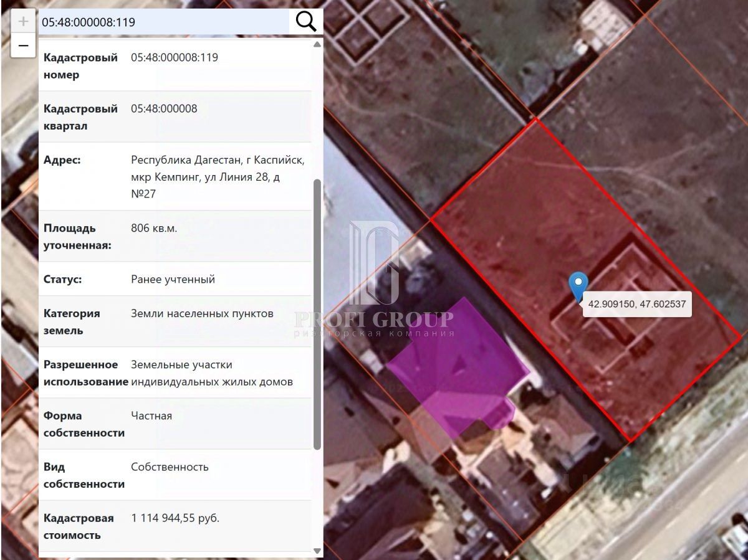Zoom out the map with minus button
Screen dimensions: 748x560
coord(23,45)
